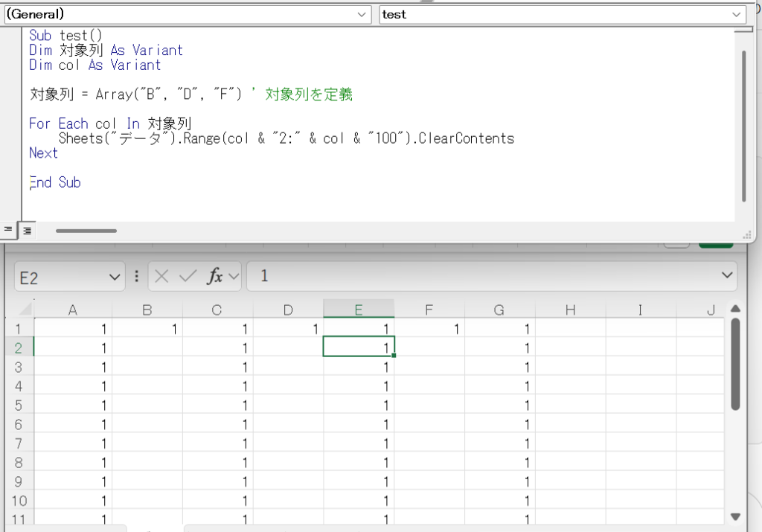
Task: Switch to Procedure View in code window
Action: point(8,230)
